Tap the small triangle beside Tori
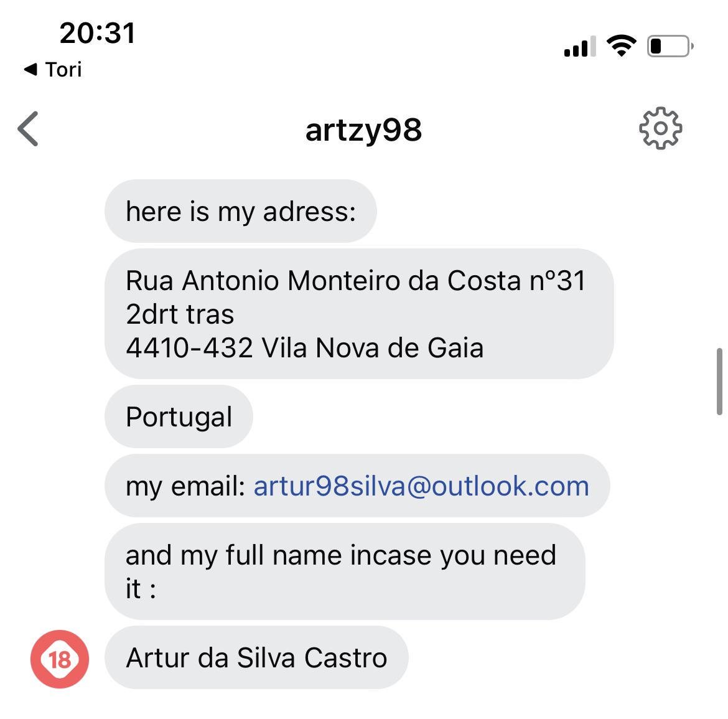Image resolution: width=728 pixels, height=719 pixels. click(30, 69)
